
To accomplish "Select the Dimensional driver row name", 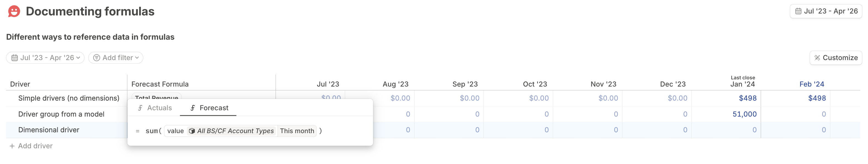I will [48, 130].
